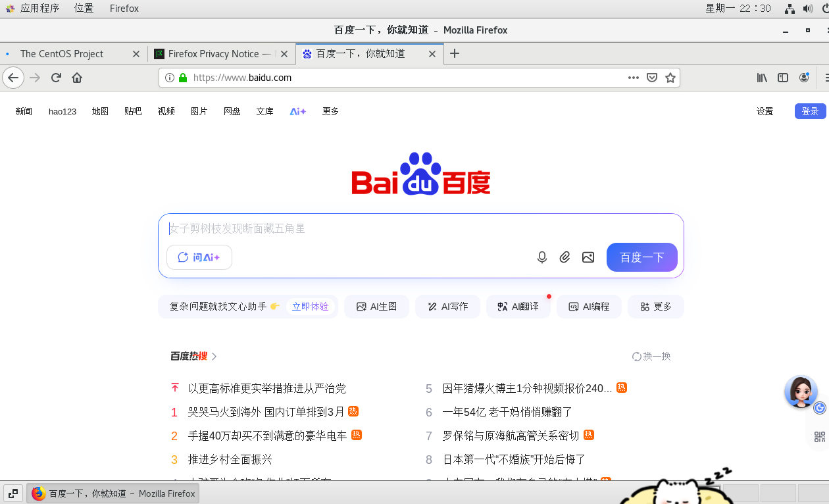The image size is (829, 504).
Task: Open the AI写作 tool
Action: tap(447, 307)
